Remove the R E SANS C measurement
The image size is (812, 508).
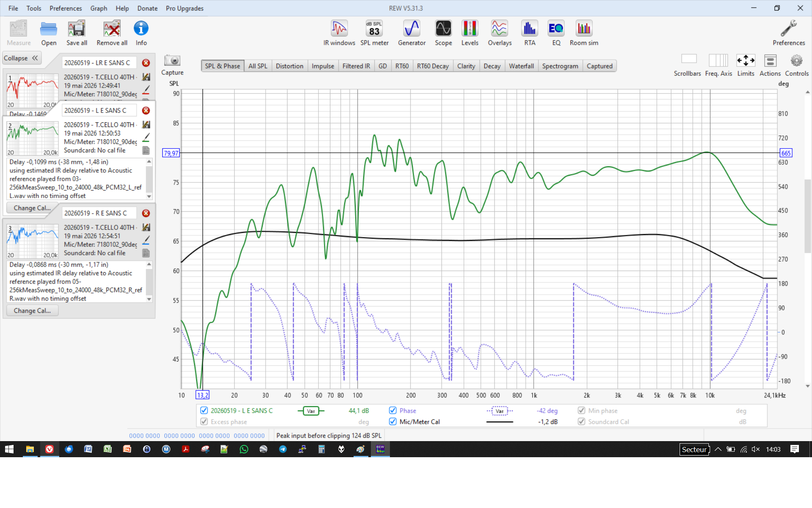[146, 213]
